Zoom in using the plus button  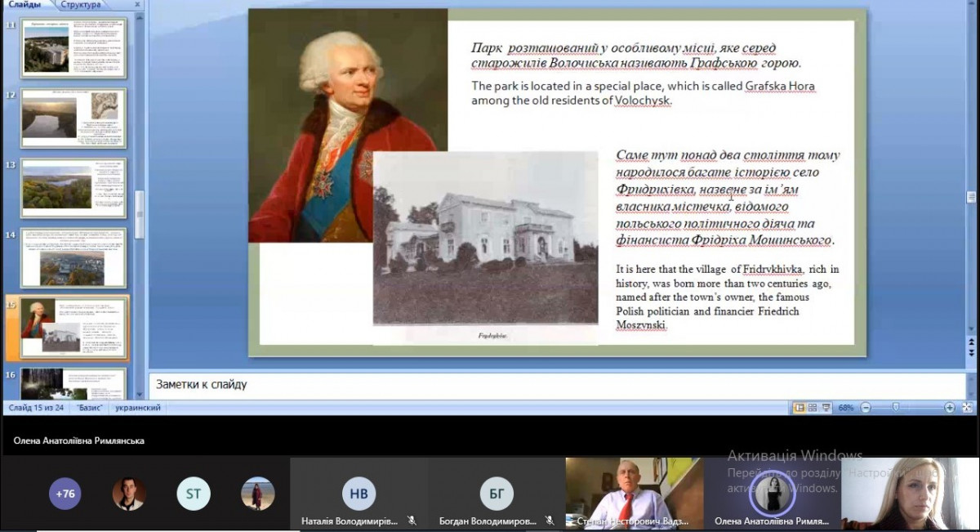(950, 407)
